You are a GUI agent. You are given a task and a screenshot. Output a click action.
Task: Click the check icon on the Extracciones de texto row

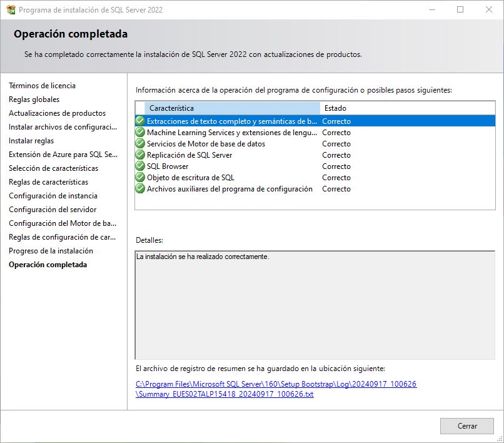[139, 121]
